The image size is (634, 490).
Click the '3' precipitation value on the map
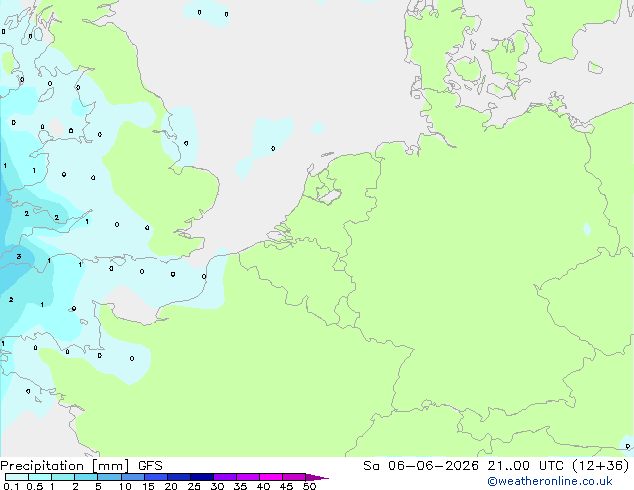pyautogui.click(x=19, y=256)
